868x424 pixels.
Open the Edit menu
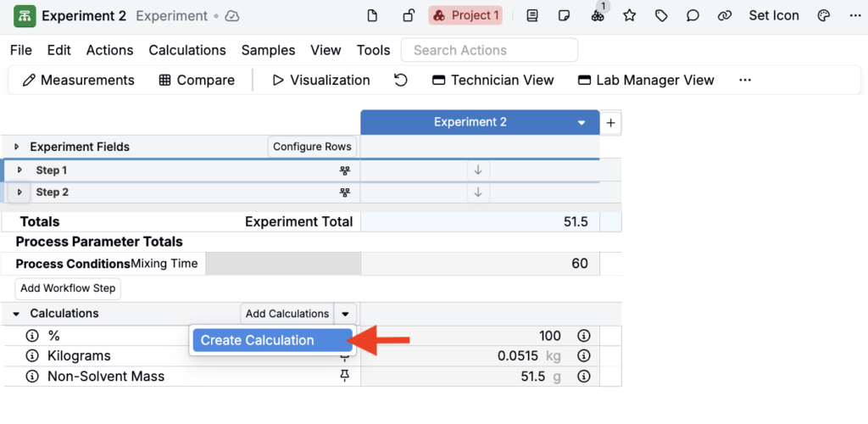(59, 50)
